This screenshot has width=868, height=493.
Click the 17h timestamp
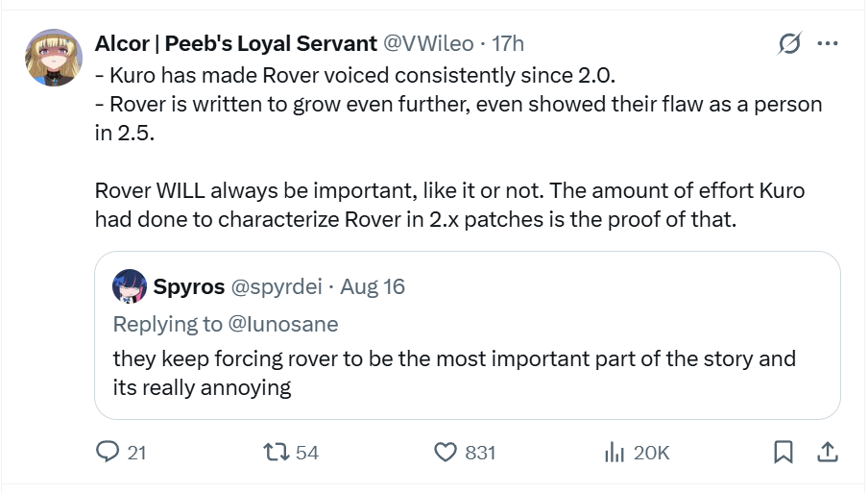(x=508, y=43)
